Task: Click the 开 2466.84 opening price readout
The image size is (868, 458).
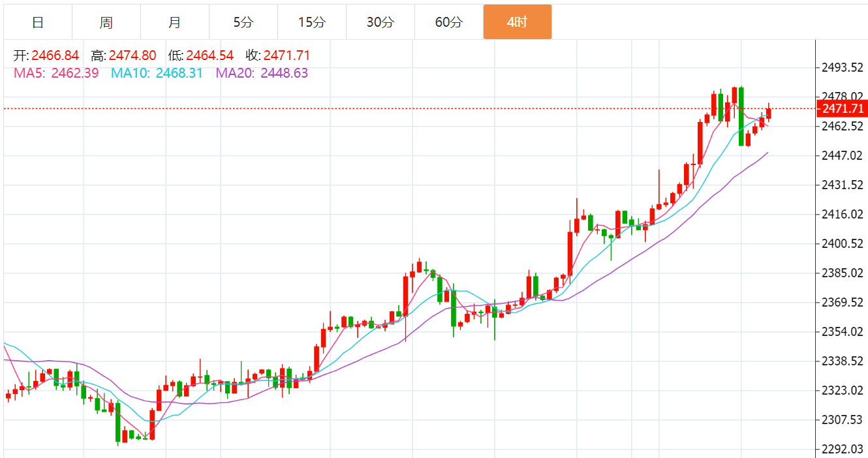Action: [x=46, y=55]
